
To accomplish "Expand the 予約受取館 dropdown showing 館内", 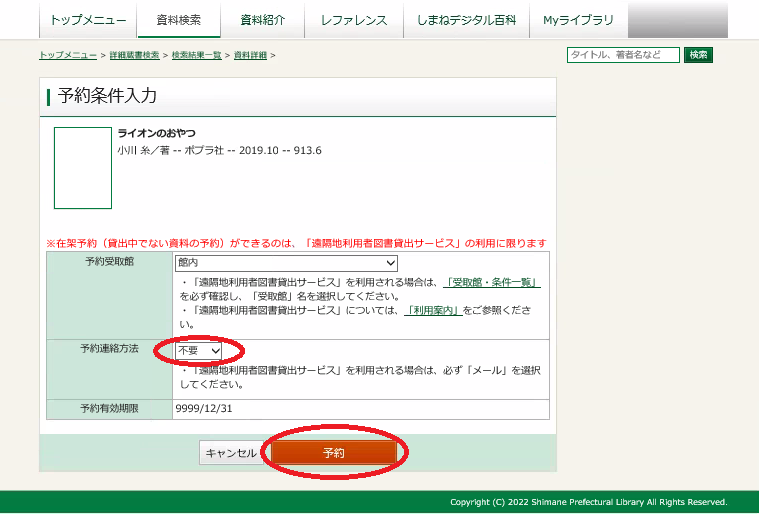I will 287,263.
